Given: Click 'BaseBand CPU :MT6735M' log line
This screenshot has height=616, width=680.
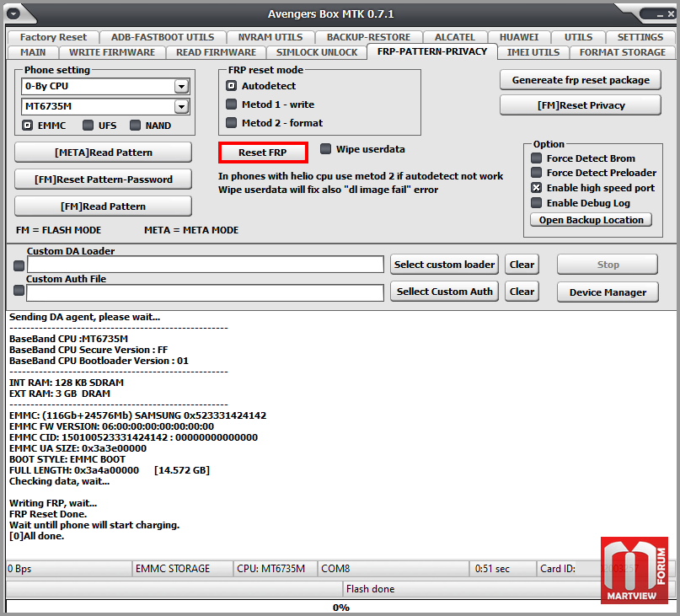Looking at the screenshot, I should 68,339.
